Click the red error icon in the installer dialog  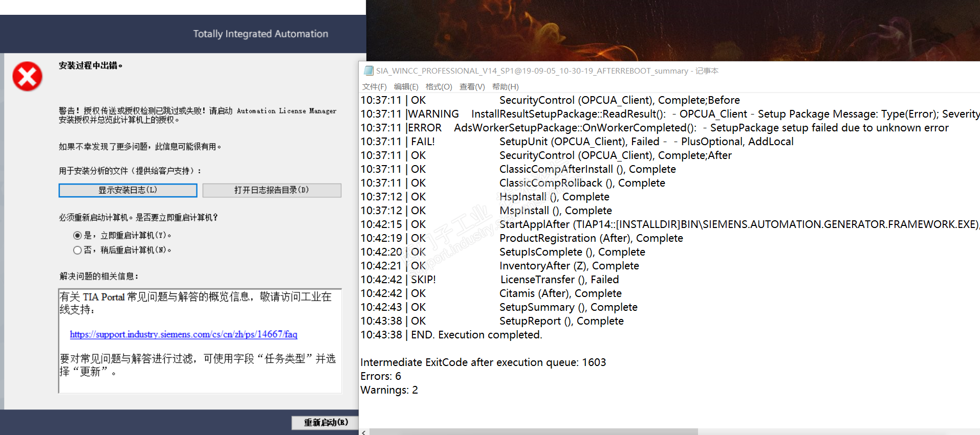tap(28, 77)
